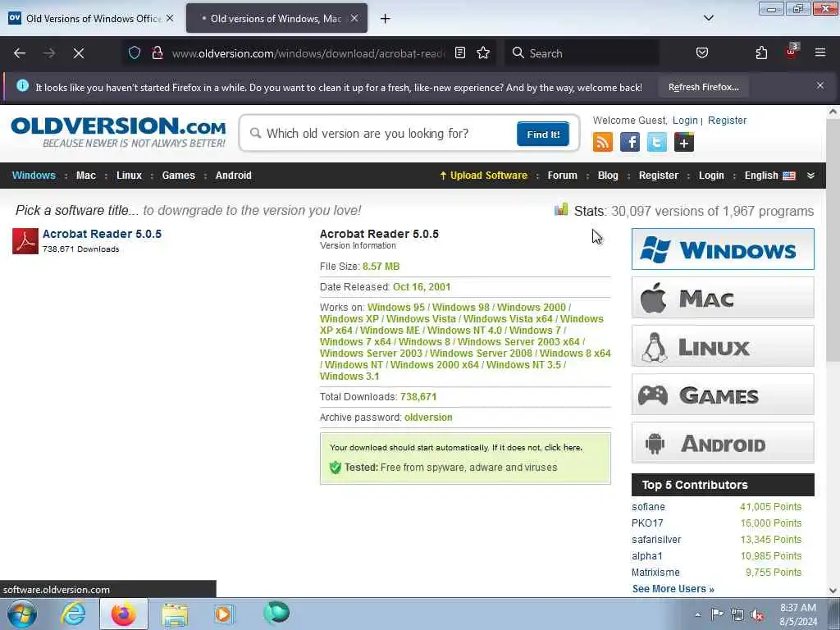Open the Forum nav link

point(563,176)
